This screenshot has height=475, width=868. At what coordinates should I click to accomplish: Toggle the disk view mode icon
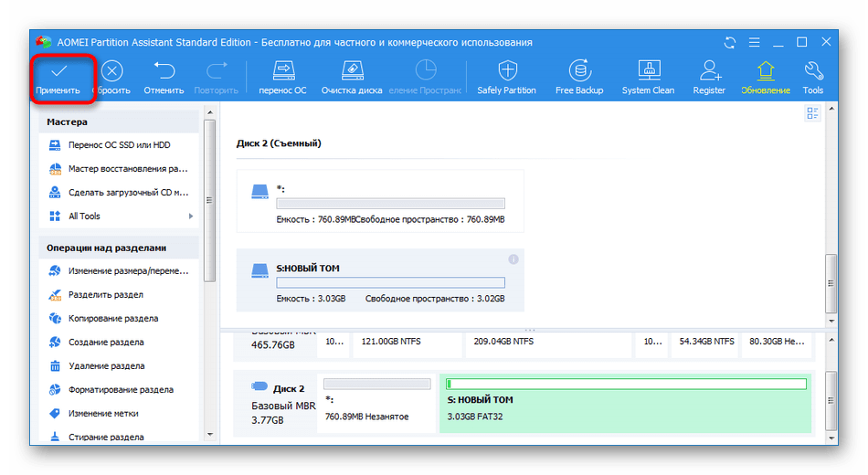click(x=812, y=113)
